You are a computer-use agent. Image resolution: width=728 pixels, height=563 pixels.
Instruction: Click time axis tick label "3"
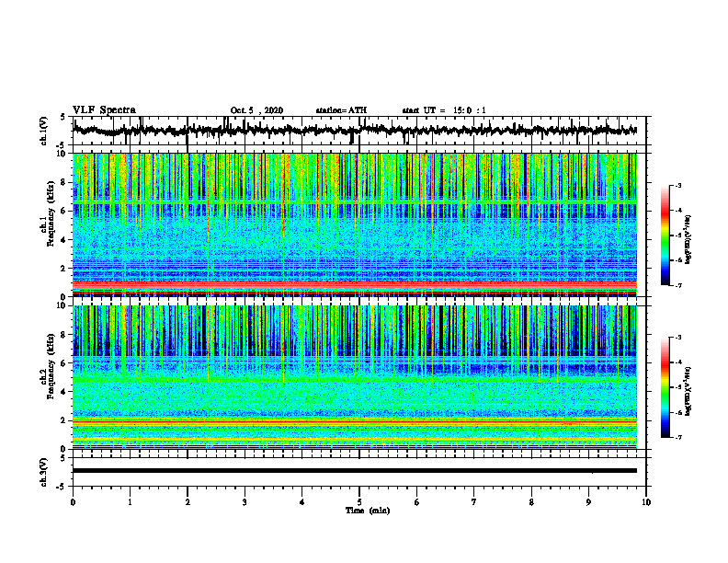pyautogui.click(x=245, y=502)
